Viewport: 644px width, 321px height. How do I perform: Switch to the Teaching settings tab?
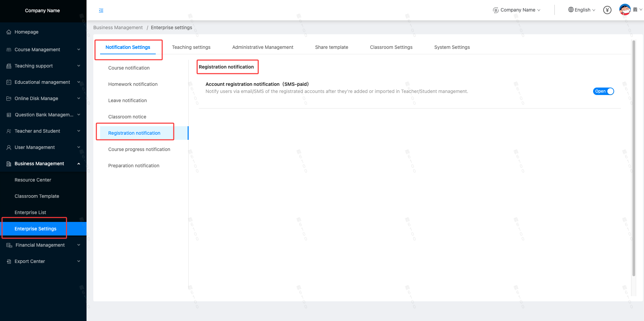(x=191, y=47)
